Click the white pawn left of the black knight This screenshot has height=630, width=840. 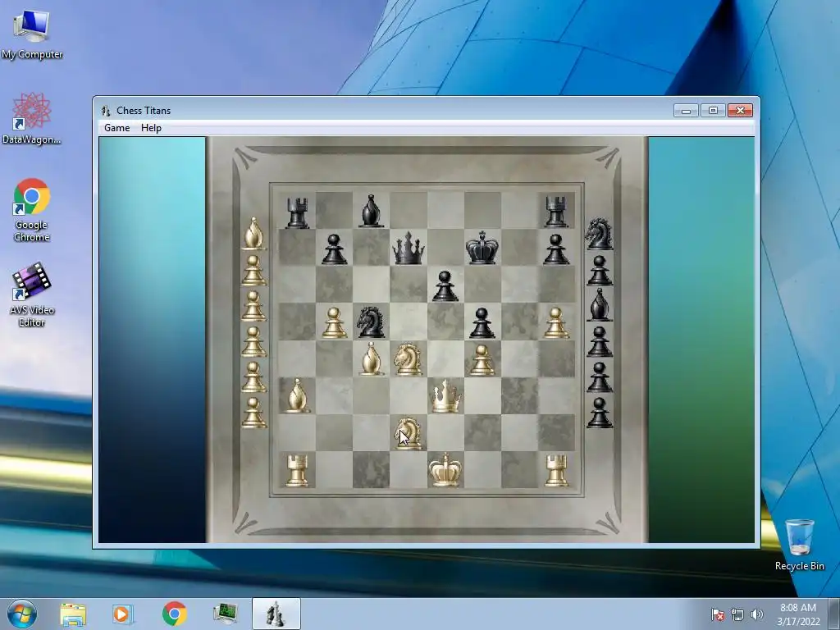tap(335, 323)
